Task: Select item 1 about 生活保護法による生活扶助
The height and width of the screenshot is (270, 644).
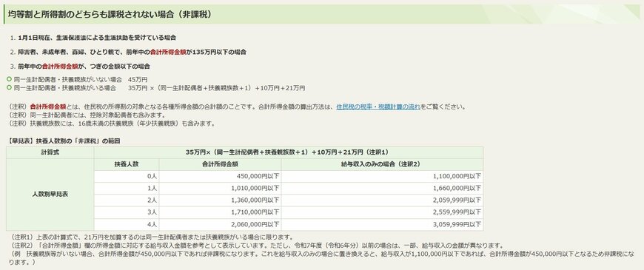Action: [97, 38]
